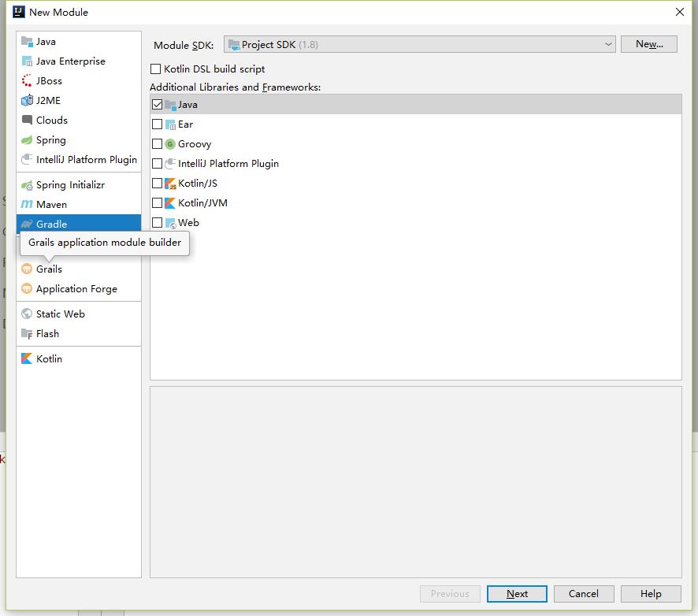Open the Module SDK dropdown
The height and width of the screenshot is (616, 698).
point(420,44)
